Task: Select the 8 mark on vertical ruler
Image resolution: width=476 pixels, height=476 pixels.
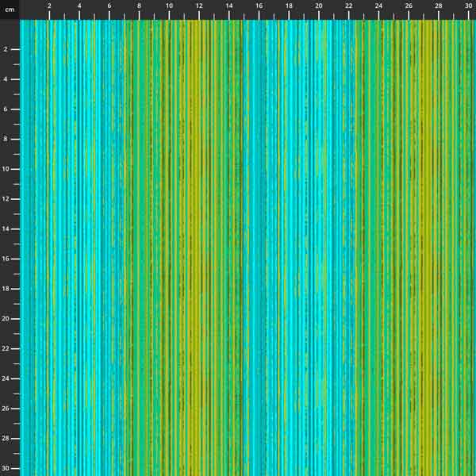Action: [x=6, y=139]
